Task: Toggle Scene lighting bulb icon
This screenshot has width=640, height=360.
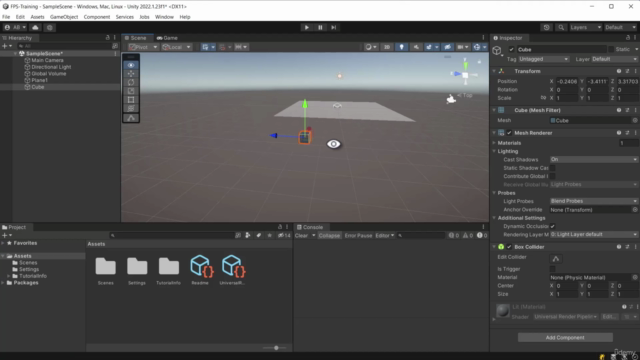Action: click(402, 47)
